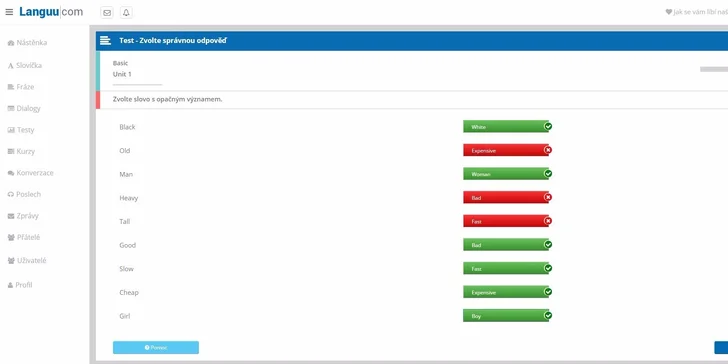Open the notifications bell icon
The height and width of the screenshot is (364, 728).
click(x=126, y=13)
